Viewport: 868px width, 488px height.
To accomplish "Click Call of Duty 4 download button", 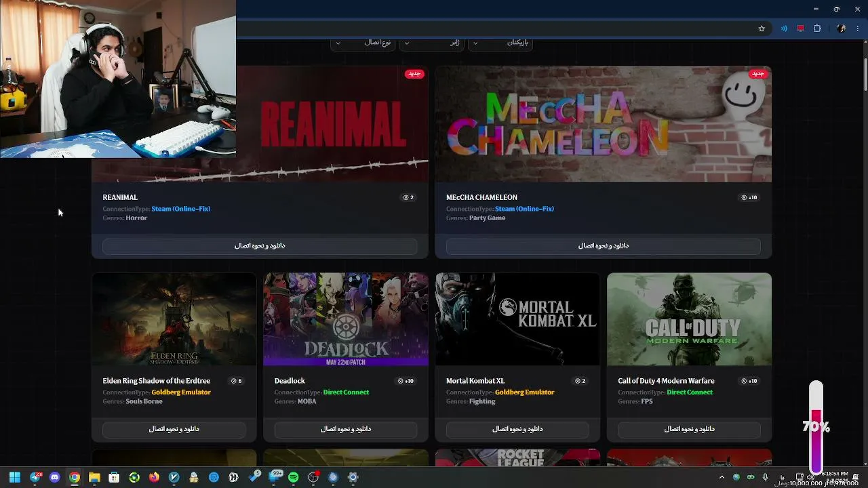I will coord(690,428).
